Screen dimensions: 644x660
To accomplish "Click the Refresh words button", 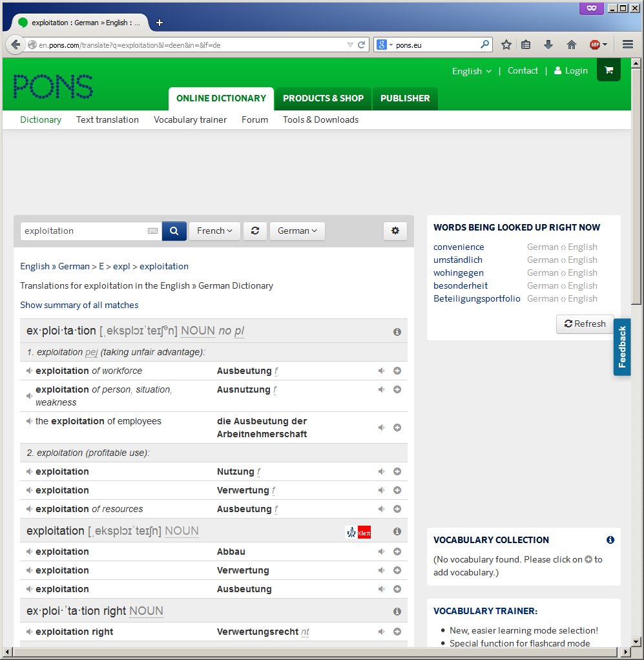I will (585, 324).
